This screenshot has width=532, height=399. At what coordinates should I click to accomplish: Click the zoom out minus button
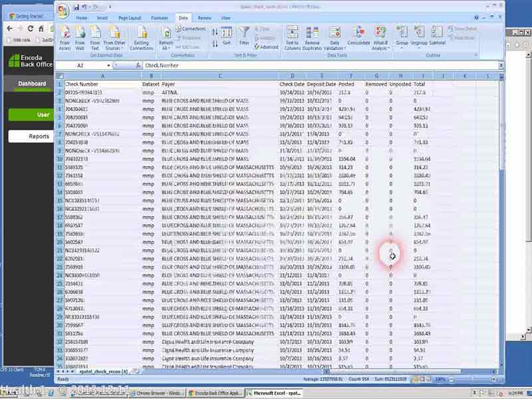(452, 379)
